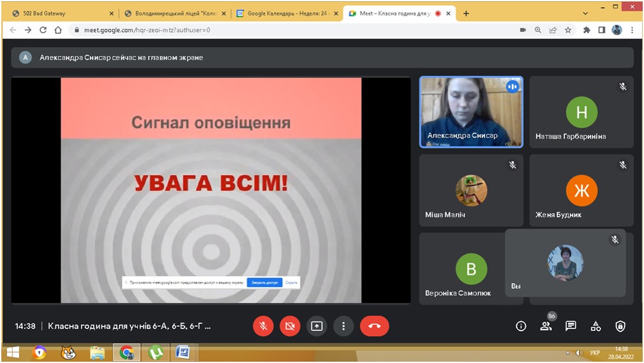Viewport: 644px width, 363px height.
Task: Bookmark this page with the star icon
Action: (567, 30)
